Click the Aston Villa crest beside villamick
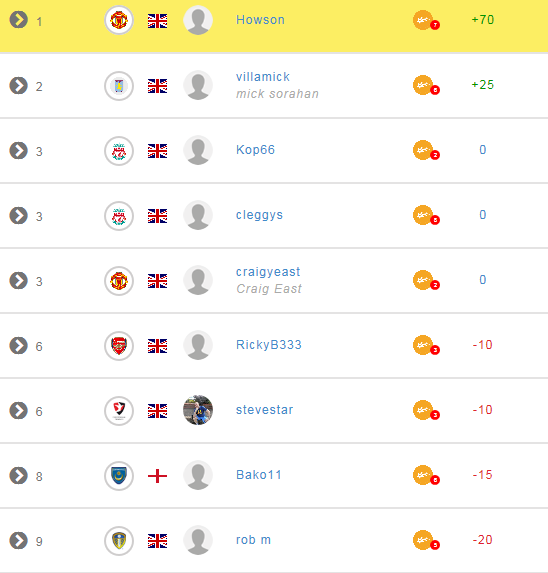548x573 pixels. click(119, 86)
